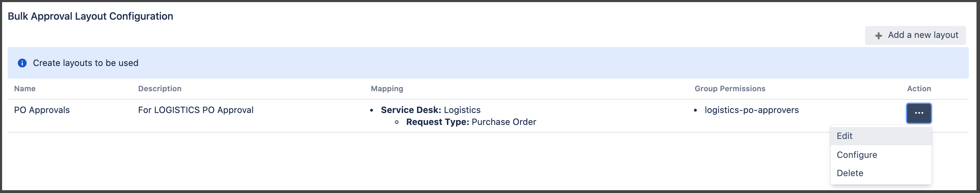Click the Group Permissions column header
The height and width of the screenshot is (193, 980).
[730, 89]
